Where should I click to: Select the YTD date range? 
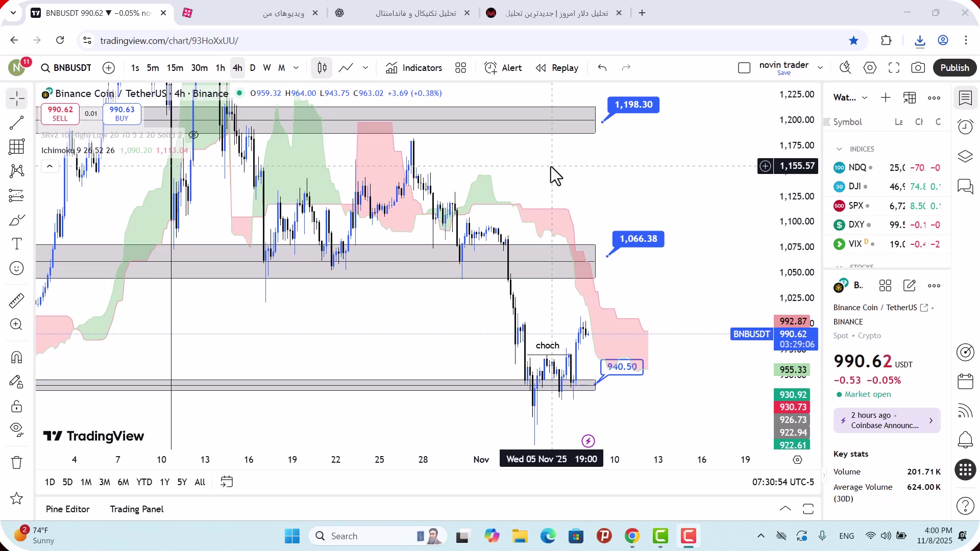144,482
